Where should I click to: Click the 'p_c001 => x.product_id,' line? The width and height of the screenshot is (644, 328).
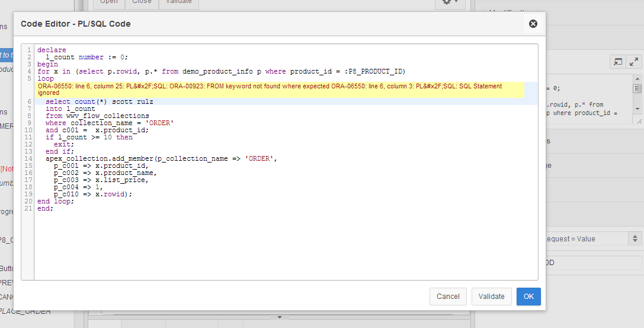[x=101, y=165]
